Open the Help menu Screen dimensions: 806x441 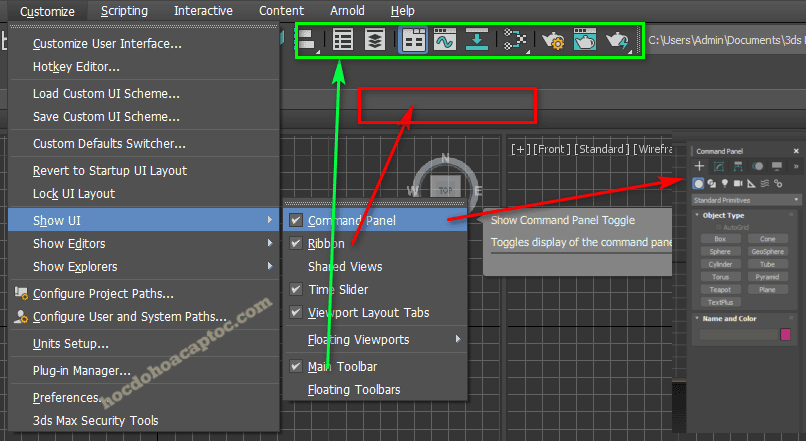pyautogui.click(x=402, y=11)
